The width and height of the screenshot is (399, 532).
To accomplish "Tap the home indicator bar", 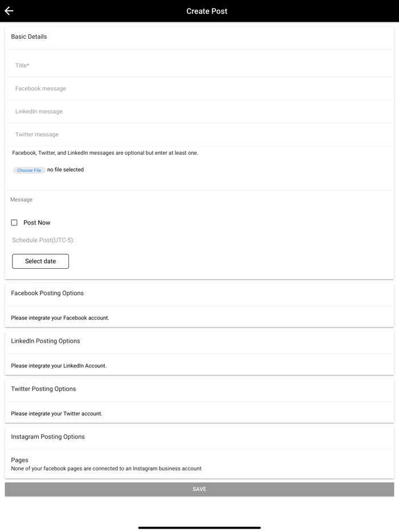I will tap(199, 527).
